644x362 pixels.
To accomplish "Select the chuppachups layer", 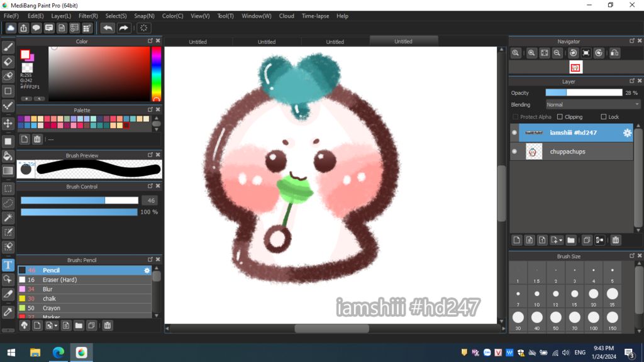I will (571, 151).
